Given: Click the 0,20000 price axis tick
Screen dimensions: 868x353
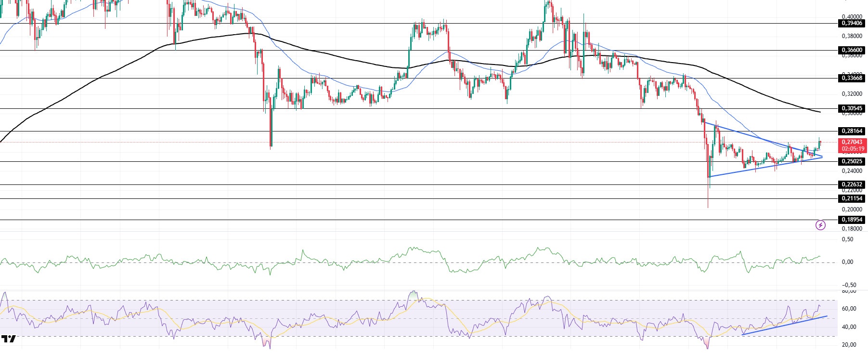Looking at the screenshot, I should tap(852, 209).
